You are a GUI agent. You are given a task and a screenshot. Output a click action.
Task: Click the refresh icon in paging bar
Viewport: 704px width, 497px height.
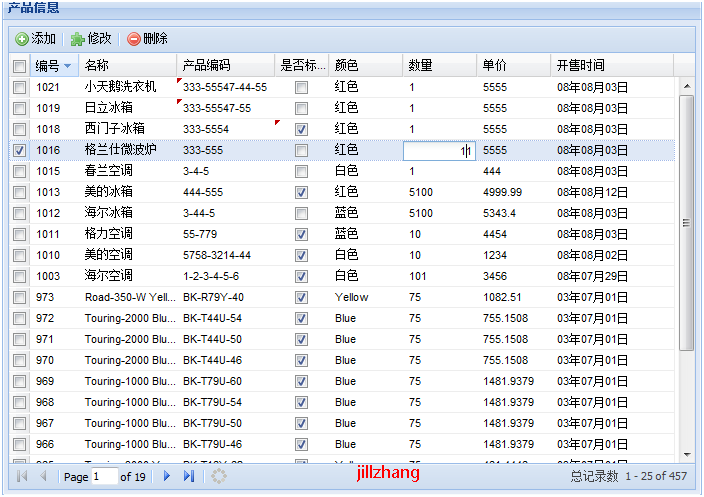219,477
